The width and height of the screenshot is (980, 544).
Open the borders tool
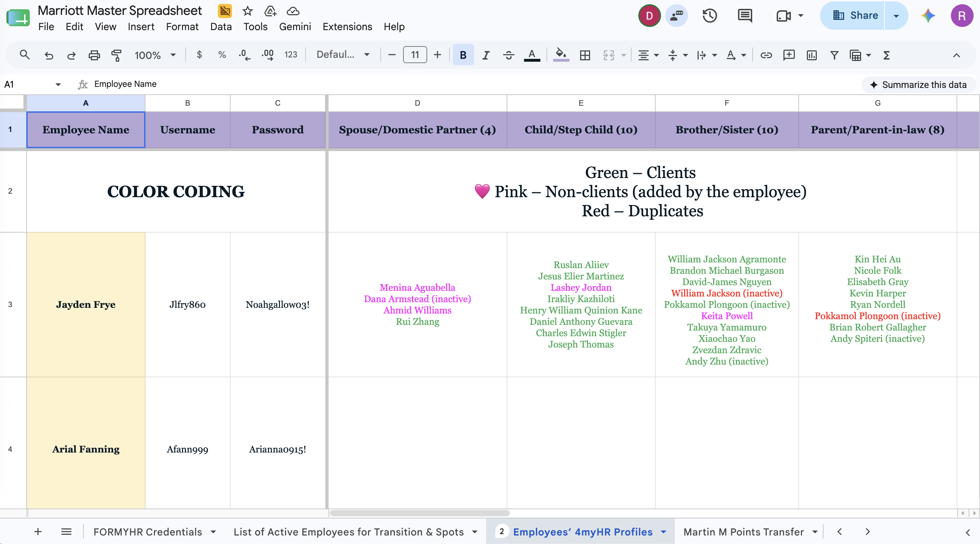click(x=585, y=55)
